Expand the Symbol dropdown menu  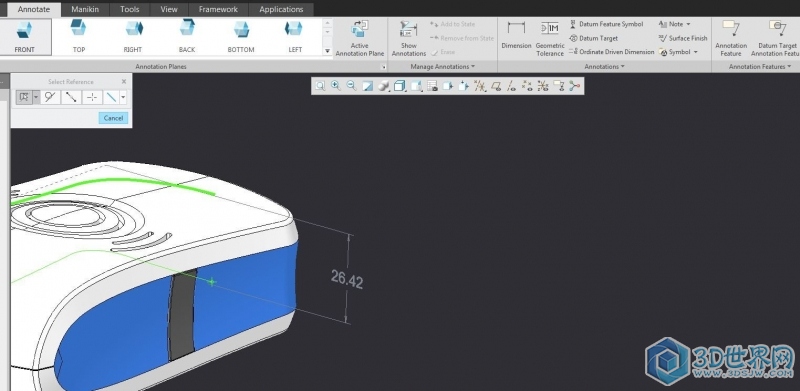coord(695,52)
